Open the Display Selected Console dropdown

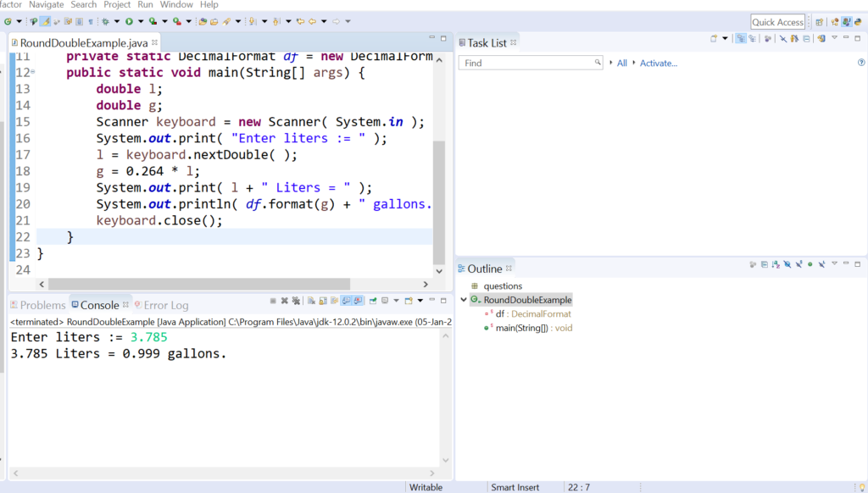(396, 304)
